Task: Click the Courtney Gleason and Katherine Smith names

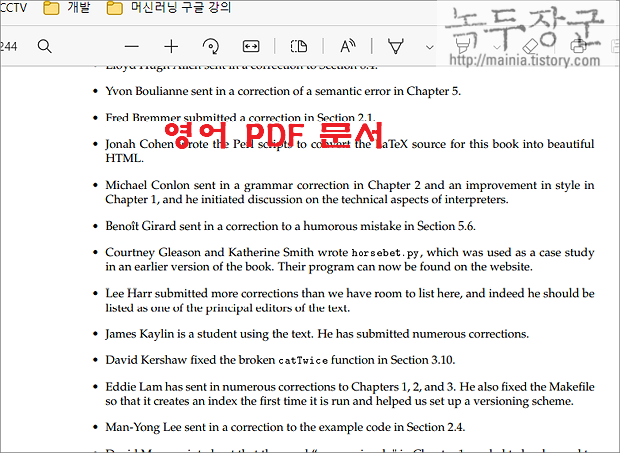Action: pyautogui.click(x=209, y=252)
